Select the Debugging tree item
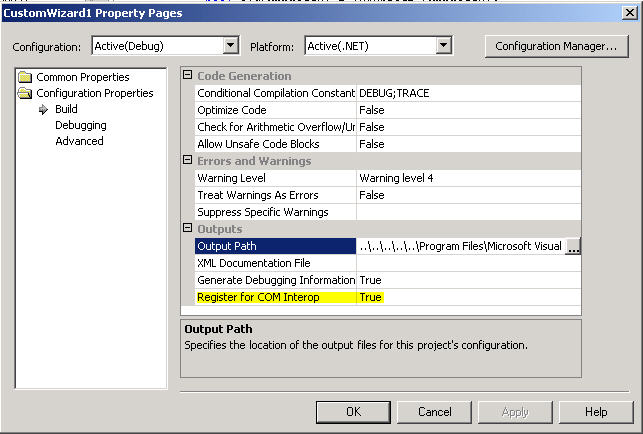643x434 pixels. 81,125
